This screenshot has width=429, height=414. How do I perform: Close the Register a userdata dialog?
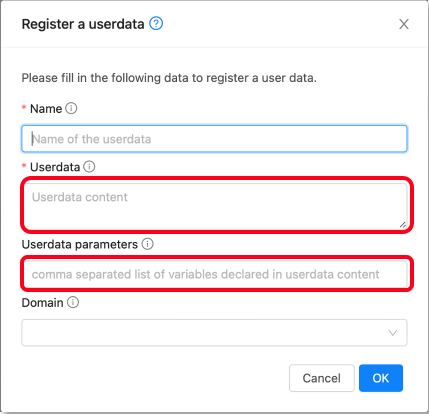coord(404,24)
